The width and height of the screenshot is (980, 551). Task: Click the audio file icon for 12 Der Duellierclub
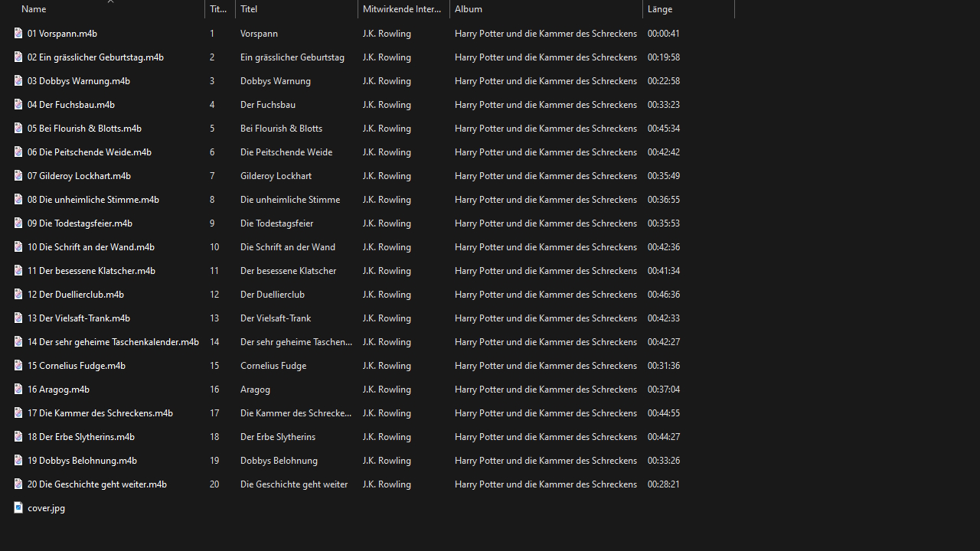coord(18,294)
